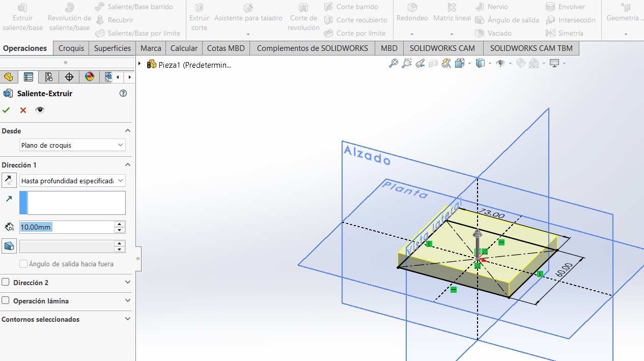Confirm the extrusion with the green check
Screen dimensions: 644x361
(x=6, y=109)
